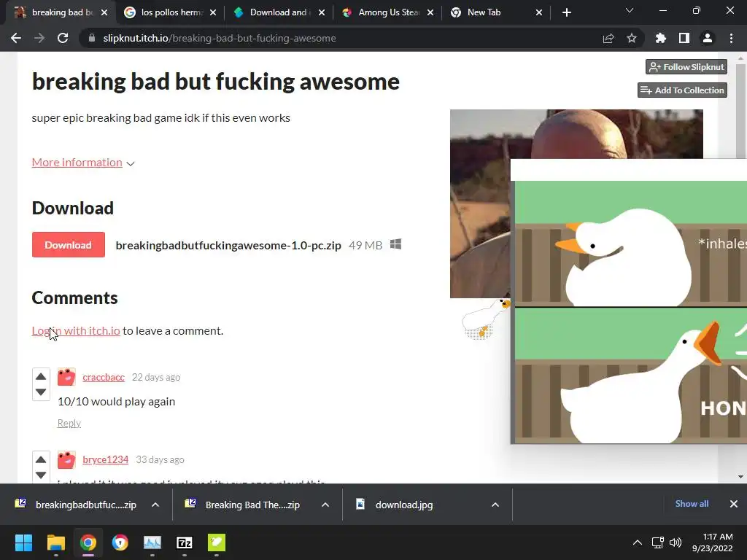Upvote bryce1234's comment
The width and height of the screenshot is (747, 560).
pos(41,459)
